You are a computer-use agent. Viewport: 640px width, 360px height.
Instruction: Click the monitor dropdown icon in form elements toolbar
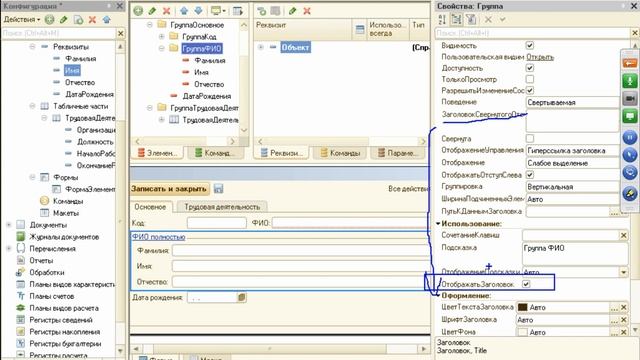(218, 11)
